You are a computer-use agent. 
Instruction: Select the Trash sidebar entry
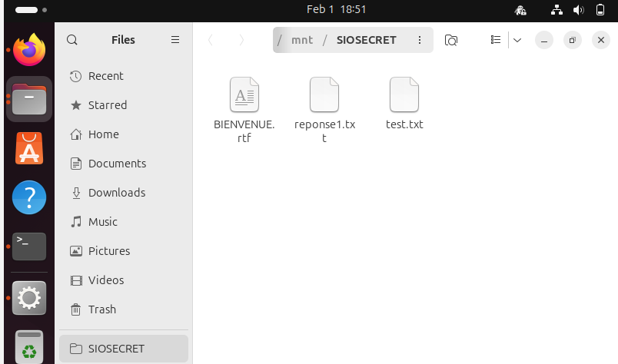101,309
